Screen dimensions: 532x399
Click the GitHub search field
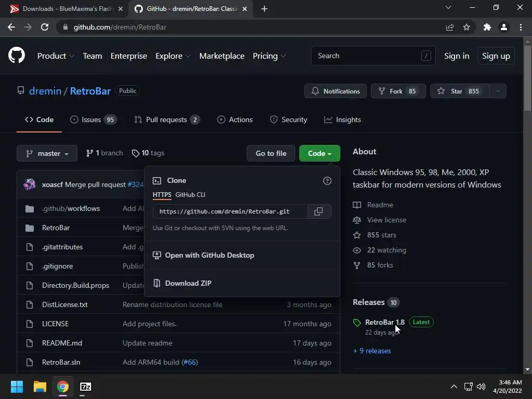pyautogui.click(x=373, y=56)
